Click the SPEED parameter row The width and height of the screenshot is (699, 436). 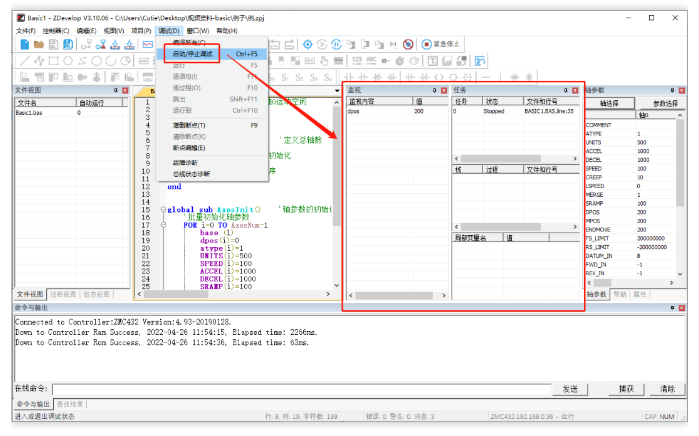pyautogui.click(x=630, y=169)
